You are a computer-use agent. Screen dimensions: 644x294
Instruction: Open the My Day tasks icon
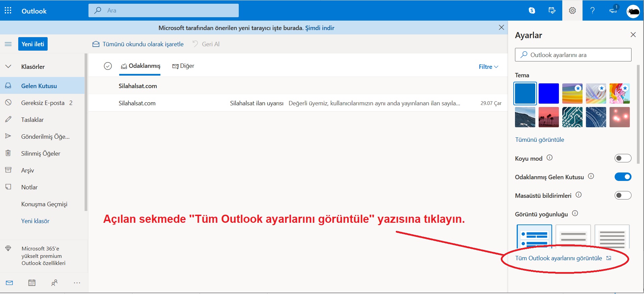tap(552, 10)
